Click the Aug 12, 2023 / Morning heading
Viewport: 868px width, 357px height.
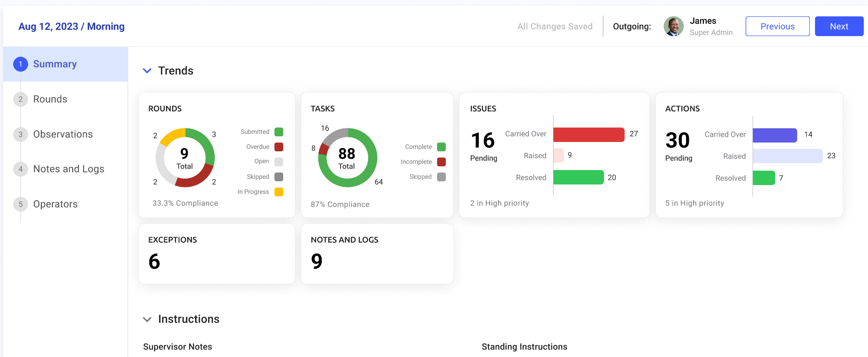(71, 27)
